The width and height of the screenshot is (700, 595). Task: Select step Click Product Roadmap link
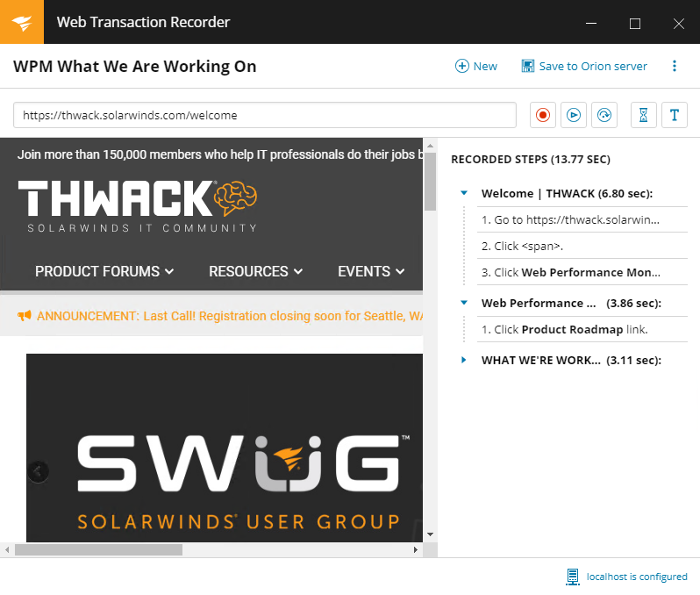pos(582,329)
